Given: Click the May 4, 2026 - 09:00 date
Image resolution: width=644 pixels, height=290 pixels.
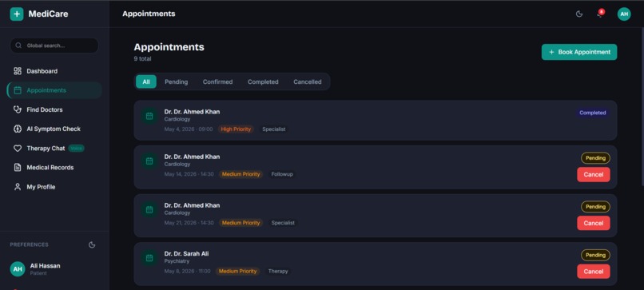Looking at the screenshot, I should coord(189,129).
